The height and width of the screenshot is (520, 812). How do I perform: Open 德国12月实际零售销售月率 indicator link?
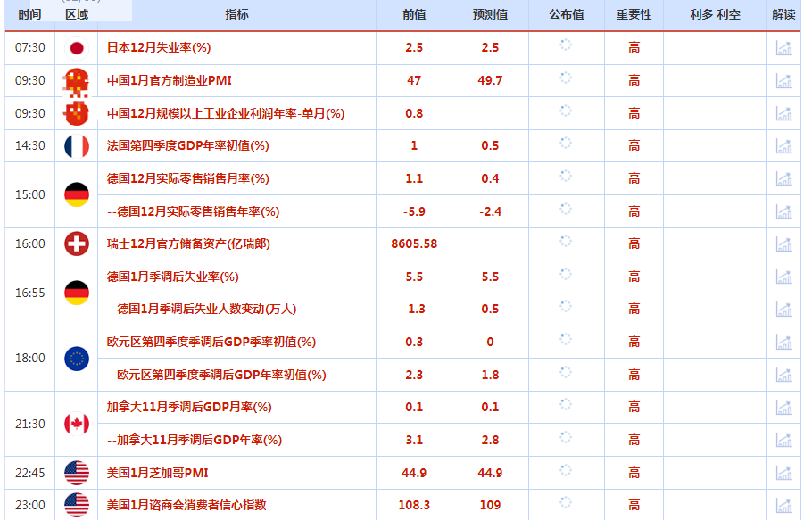point(187,178)
